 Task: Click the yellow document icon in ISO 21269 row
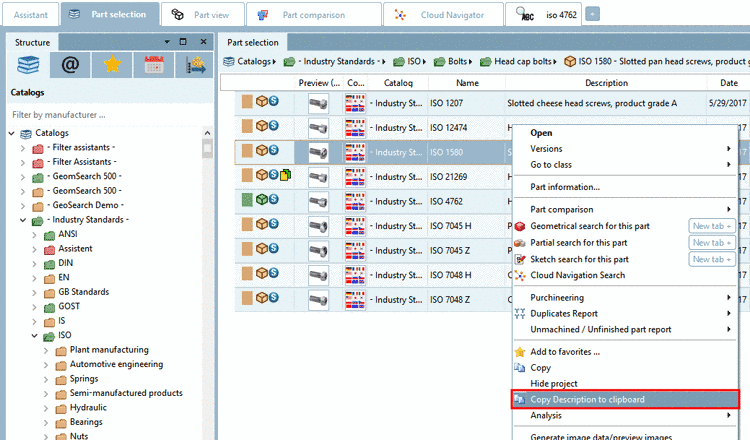point(285,175)
